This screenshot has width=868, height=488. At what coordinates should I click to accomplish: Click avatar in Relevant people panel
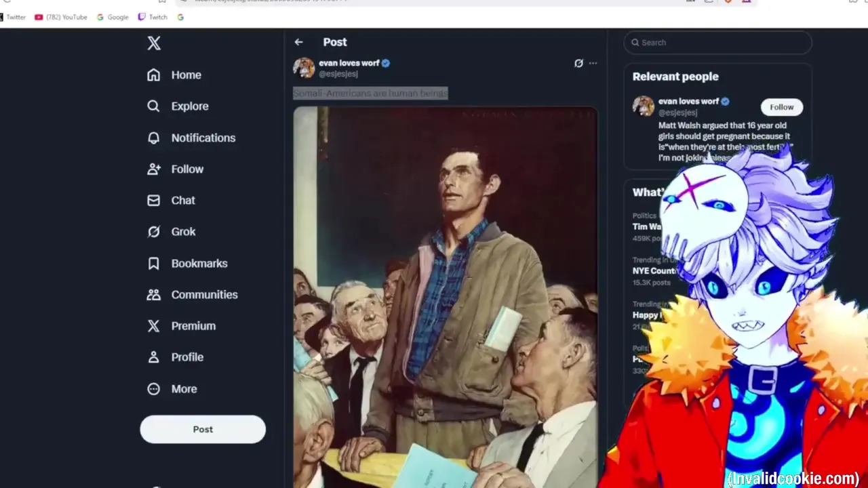click(643, 106)
